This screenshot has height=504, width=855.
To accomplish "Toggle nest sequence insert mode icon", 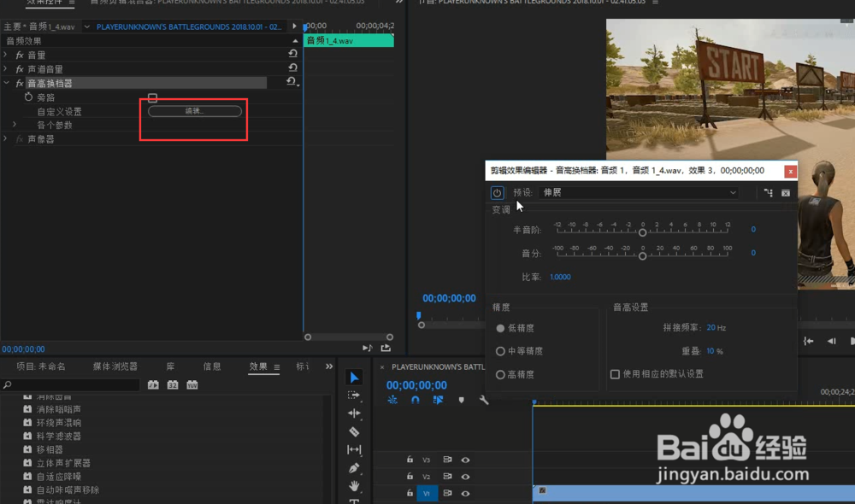I will 392,400.
